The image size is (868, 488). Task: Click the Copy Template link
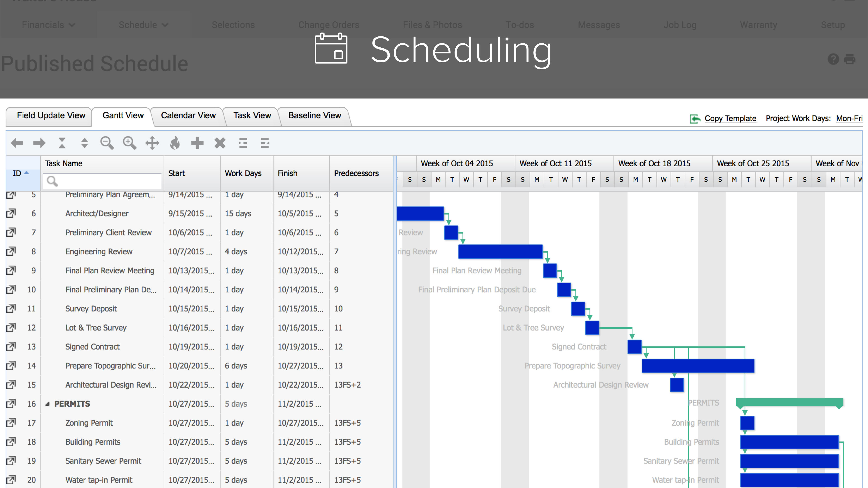(730, 119)
